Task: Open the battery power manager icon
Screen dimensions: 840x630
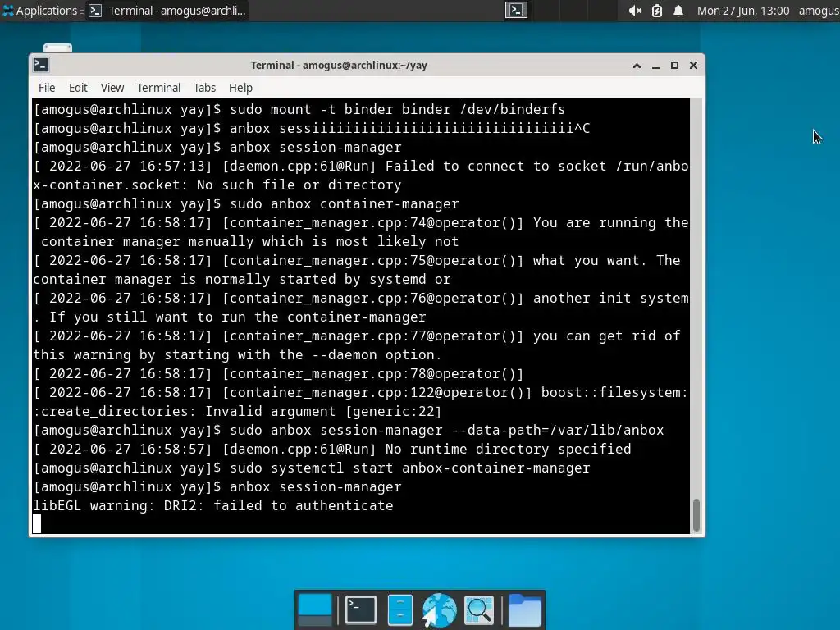Action: click(657, 11)
